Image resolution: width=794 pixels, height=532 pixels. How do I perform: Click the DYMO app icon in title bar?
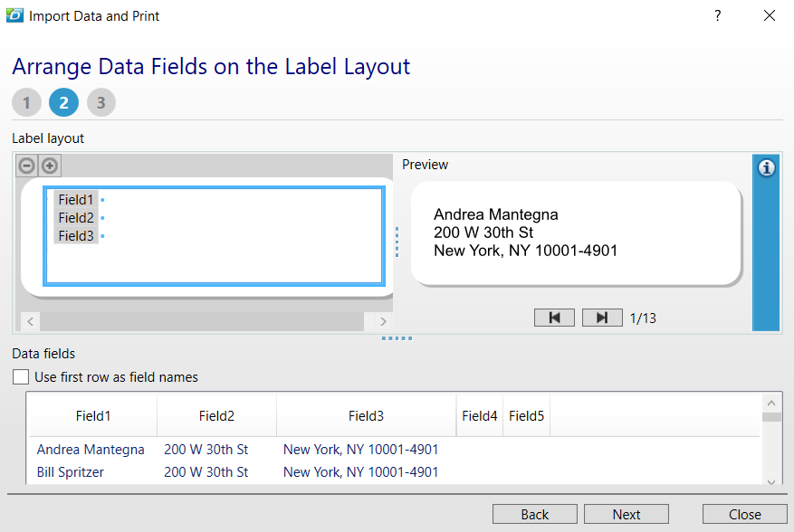point(14,15)
